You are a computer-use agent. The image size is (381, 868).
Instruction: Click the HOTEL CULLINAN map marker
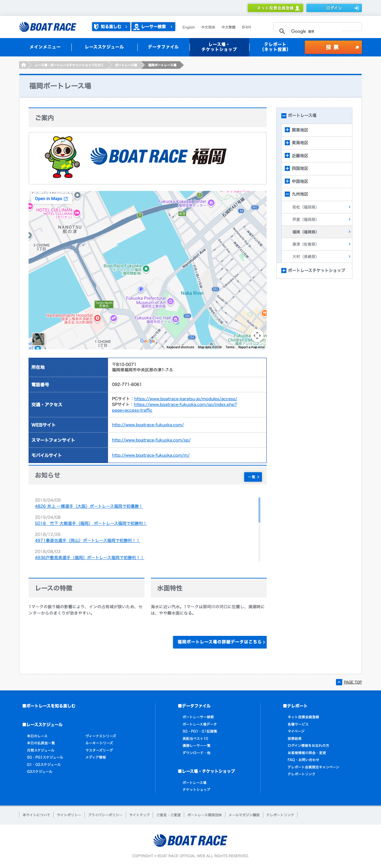pos(77,212)
